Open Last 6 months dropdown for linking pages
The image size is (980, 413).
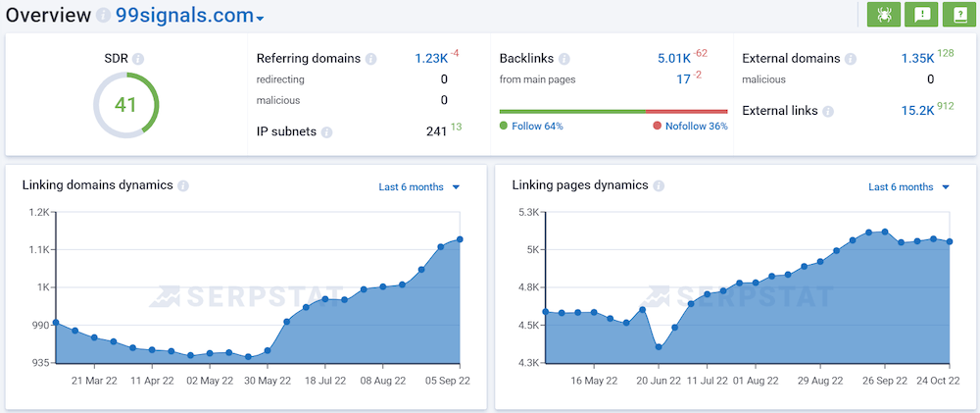[x=909, y=187]
